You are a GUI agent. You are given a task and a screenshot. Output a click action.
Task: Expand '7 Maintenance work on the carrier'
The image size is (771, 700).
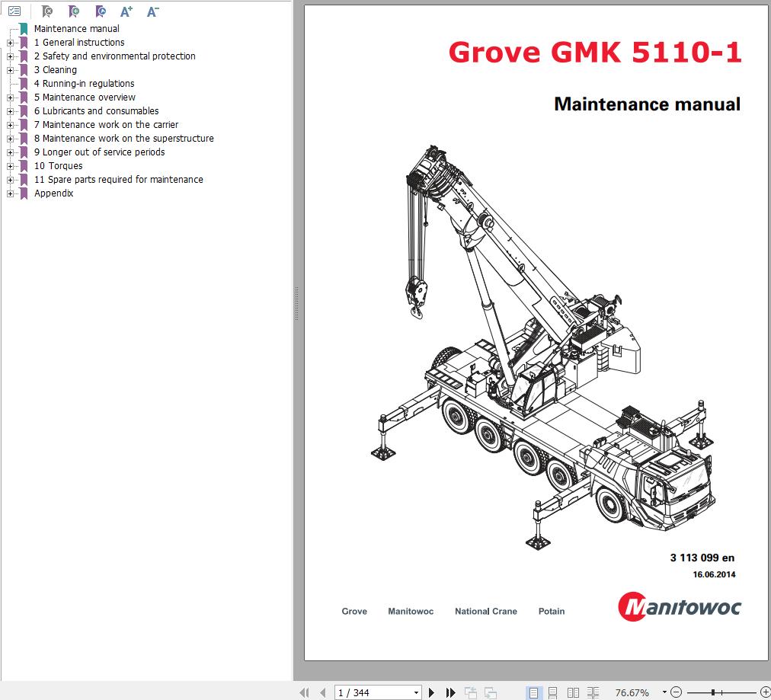pos(11,126)
